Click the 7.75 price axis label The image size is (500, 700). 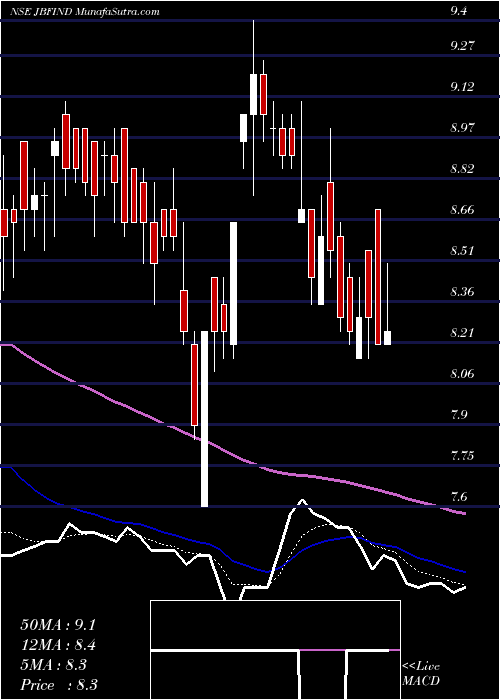click(463, 456)
